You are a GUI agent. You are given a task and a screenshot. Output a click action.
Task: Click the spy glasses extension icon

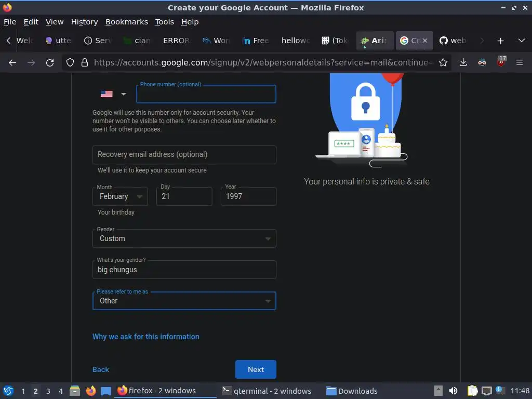coord(482,62)
